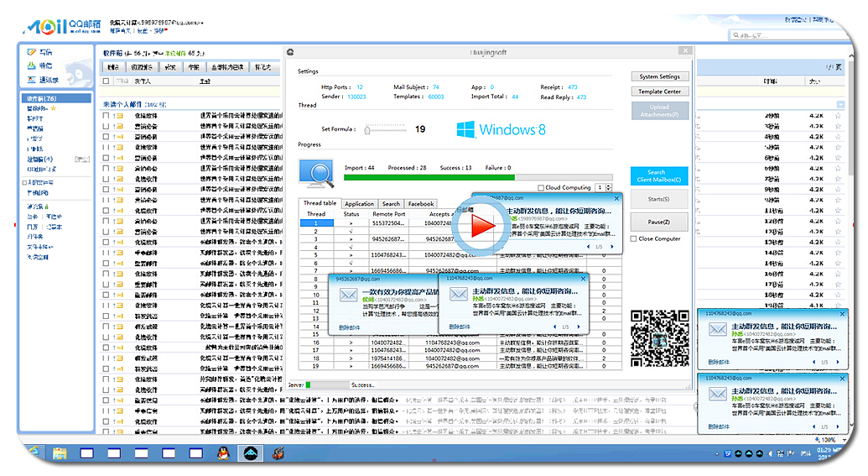Click the Starts(S) button
This screenshot has height=476, width=868.
coord(658,199)
